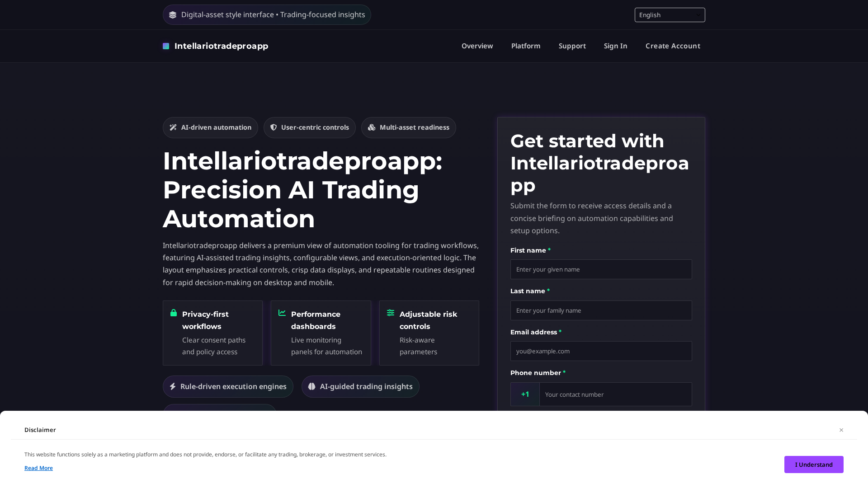The width and height of the screenshot is (868, 488).
Task: Select the shield icon on User-centric controls badge
Action: (x=274, y=127)
